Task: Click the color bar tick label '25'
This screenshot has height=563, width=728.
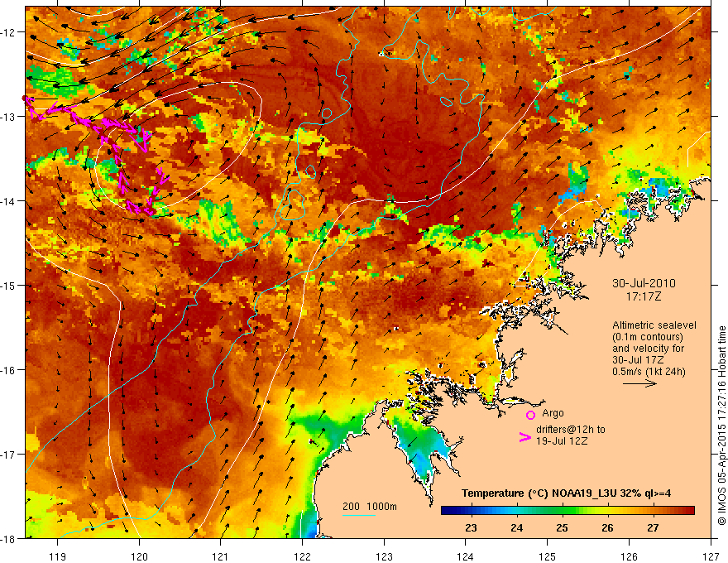Action: 562,527
